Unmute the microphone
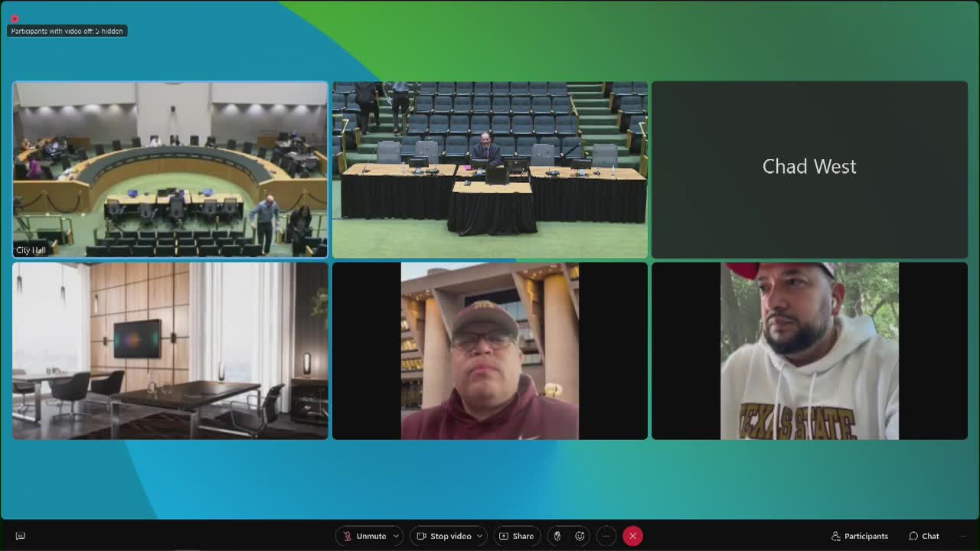 tap(364, 536)
